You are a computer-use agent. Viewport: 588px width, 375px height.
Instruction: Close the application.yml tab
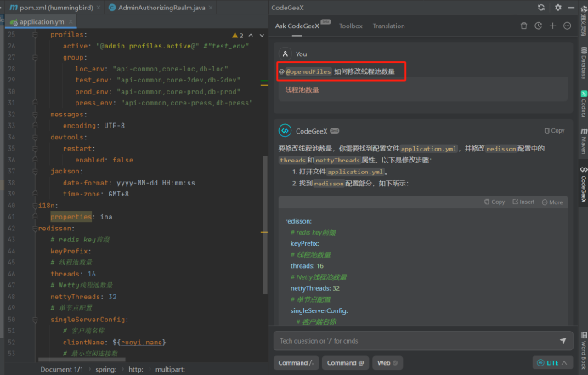point(71,22)
